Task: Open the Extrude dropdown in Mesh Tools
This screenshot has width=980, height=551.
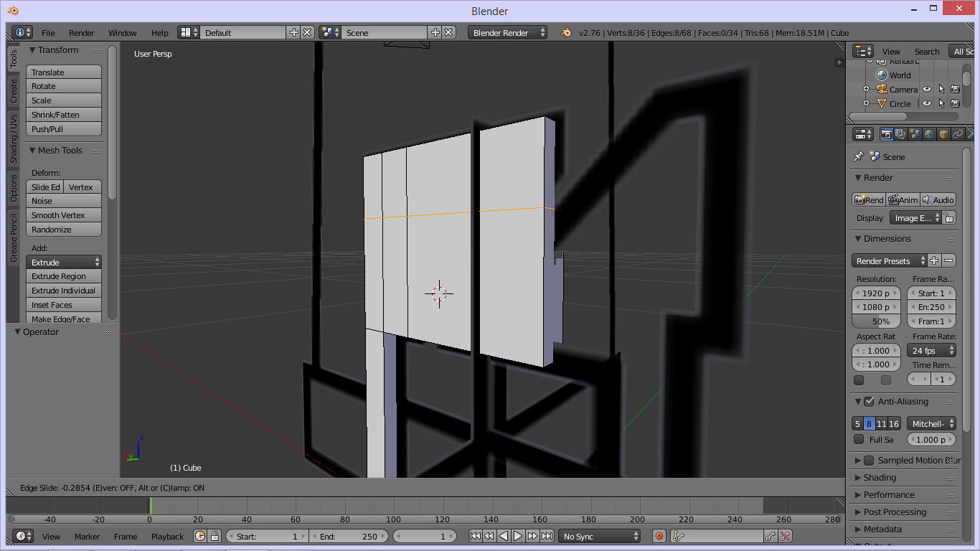Action: 64,262
